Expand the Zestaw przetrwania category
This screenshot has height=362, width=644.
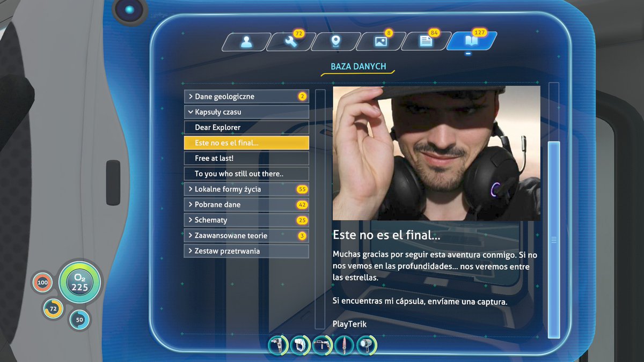pyautogui.click(x=246, y=251)
